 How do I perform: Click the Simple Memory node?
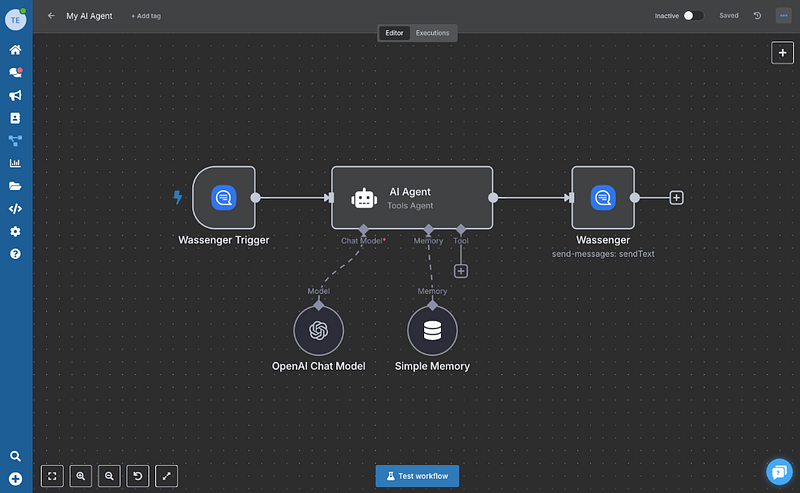432,330
